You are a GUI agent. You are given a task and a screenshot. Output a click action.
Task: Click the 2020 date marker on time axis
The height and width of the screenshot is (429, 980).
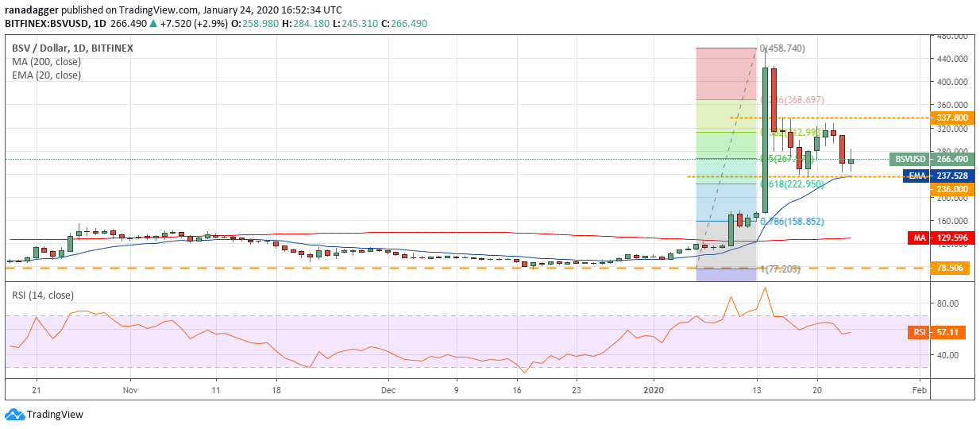tap(654, 391)
